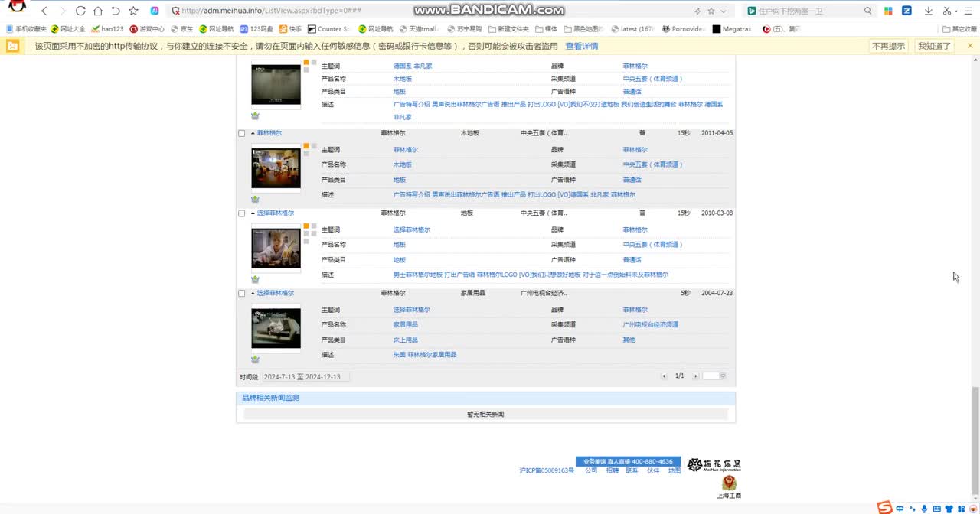Click the lightning speed-mode icon in address bar

tap(697, 11)
